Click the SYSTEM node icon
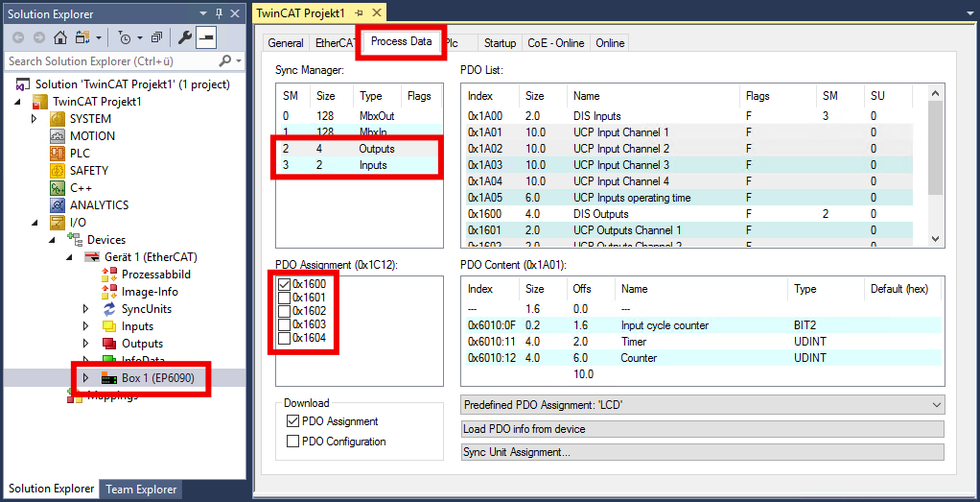The height and width of the screenshot is (502, 980). pos(58,119)
